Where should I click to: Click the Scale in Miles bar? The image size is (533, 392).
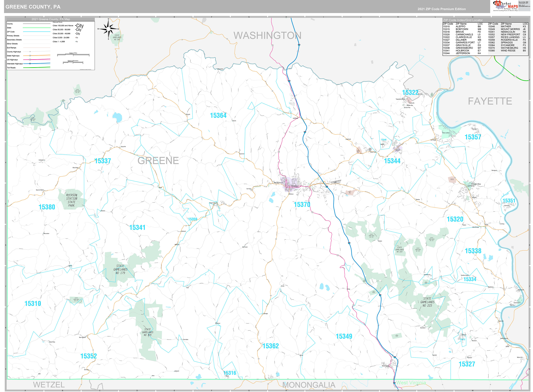[x=73, y=55]
